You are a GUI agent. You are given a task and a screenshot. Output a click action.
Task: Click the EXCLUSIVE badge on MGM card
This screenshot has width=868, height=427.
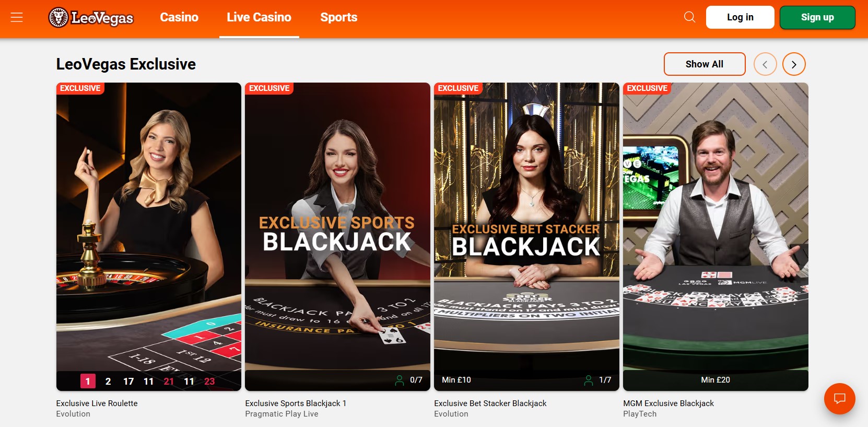(647, 88)
